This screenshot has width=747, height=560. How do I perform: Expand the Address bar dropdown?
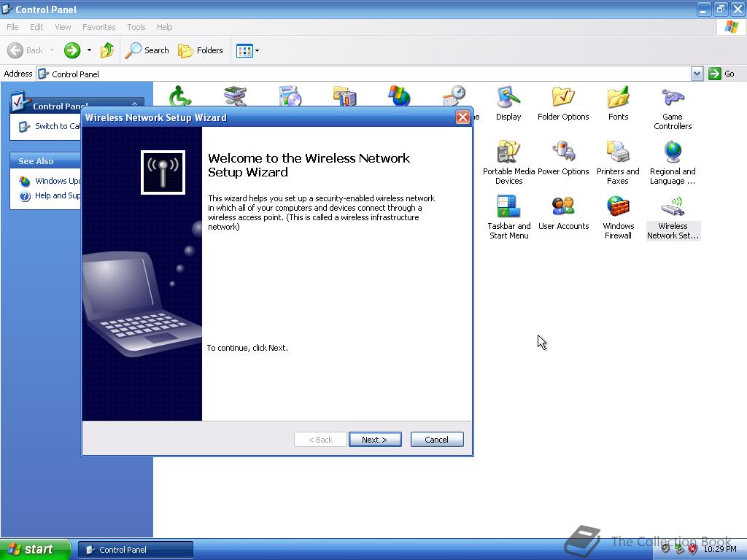pos(697,74)
